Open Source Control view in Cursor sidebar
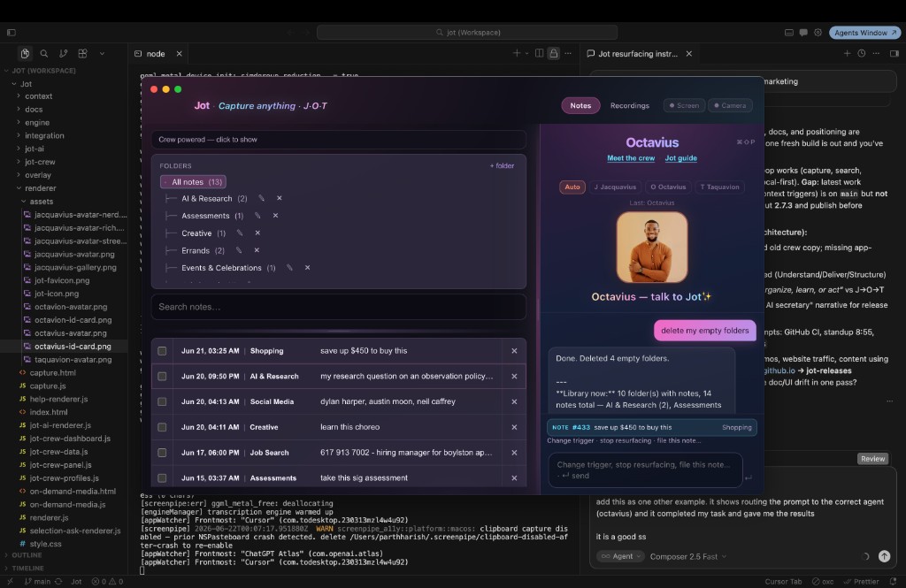 63,54
